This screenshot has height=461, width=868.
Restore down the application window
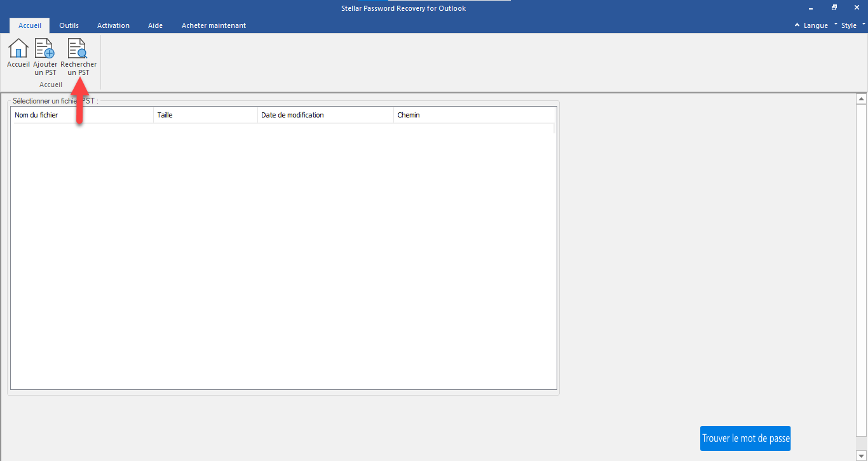(834, 8)
